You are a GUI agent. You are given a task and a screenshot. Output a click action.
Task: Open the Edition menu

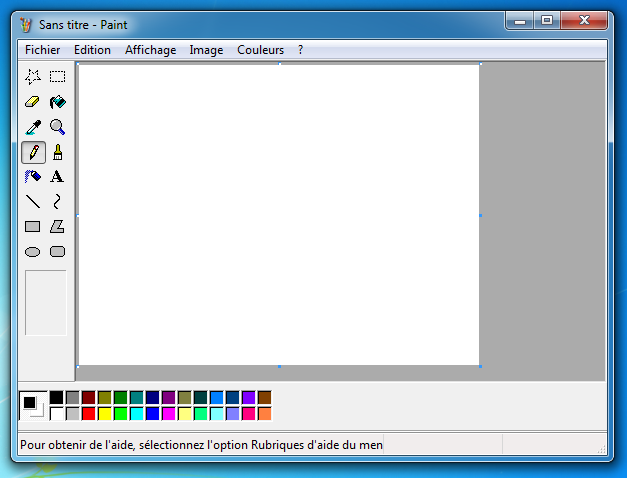[92, 50]
